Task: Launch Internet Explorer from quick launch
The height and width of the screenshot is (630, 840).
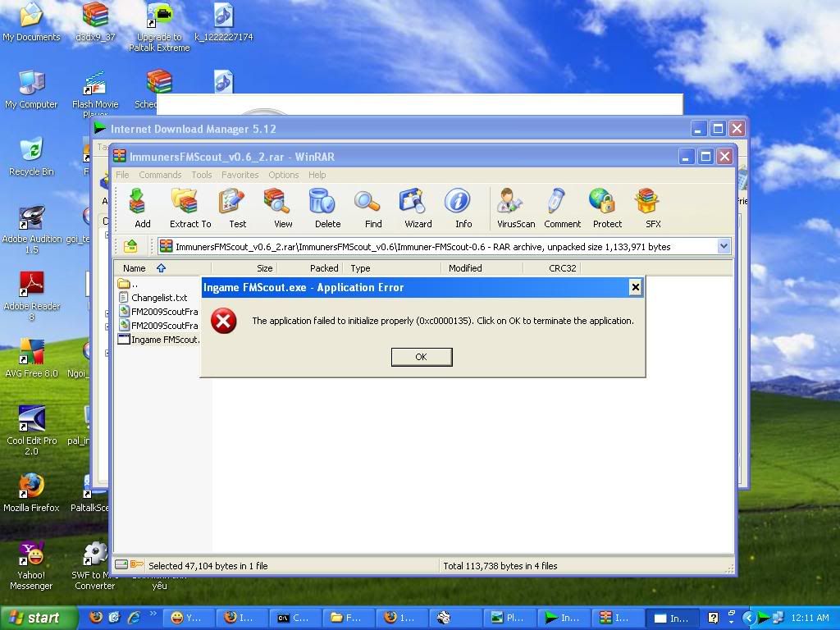Action: pyautogui.click(x=134, y=618)
